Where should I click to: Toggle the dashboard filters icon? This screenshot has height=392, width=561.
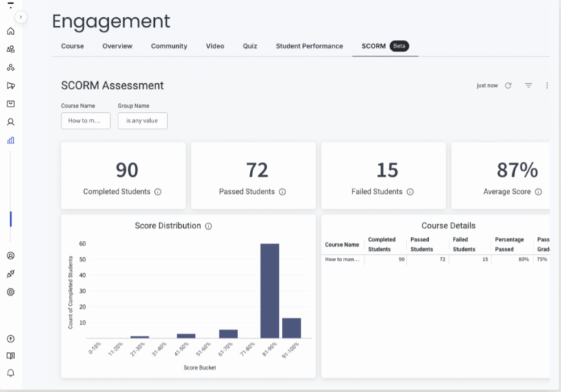click(x=529, y=86)
